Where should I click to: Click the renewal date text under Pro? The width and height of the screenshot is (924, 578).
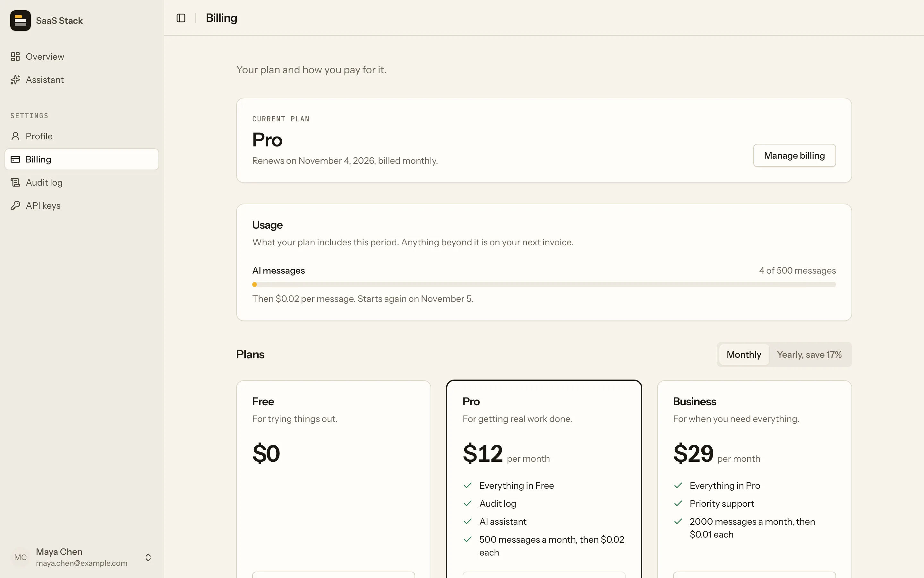point(345,161)
